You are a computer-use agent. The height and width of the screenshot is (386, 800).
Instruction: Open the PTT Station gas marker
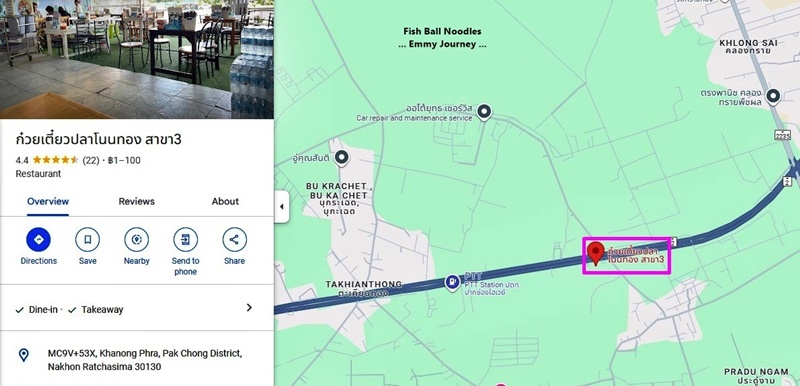[x=452, y=282]
